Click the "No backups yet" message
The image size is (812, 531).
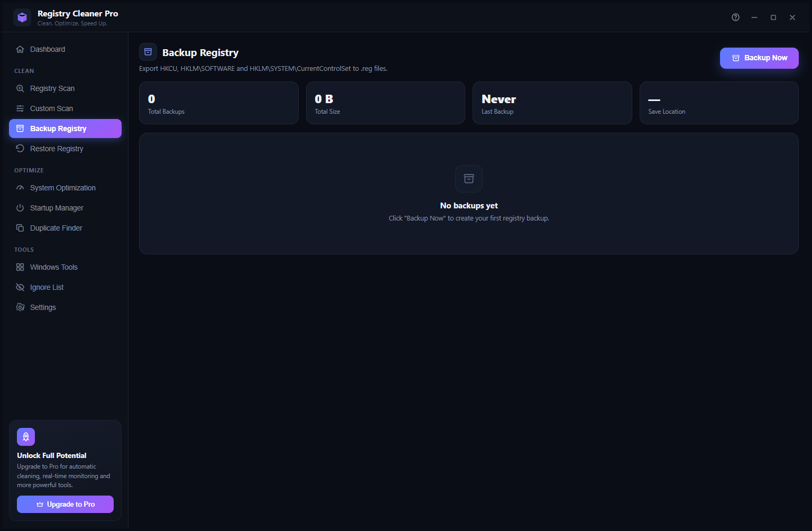pos(469,206)
